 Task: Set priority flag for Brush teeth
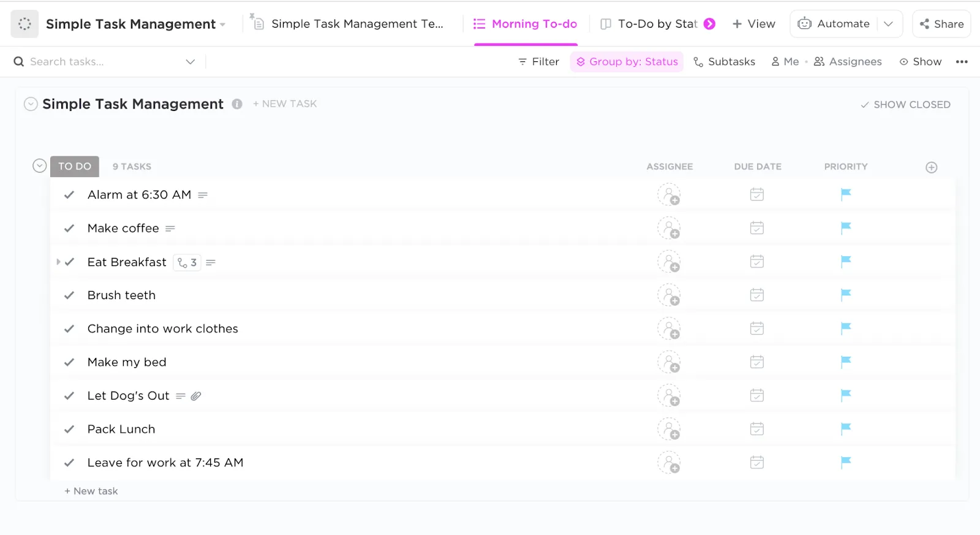click(846, 295)
